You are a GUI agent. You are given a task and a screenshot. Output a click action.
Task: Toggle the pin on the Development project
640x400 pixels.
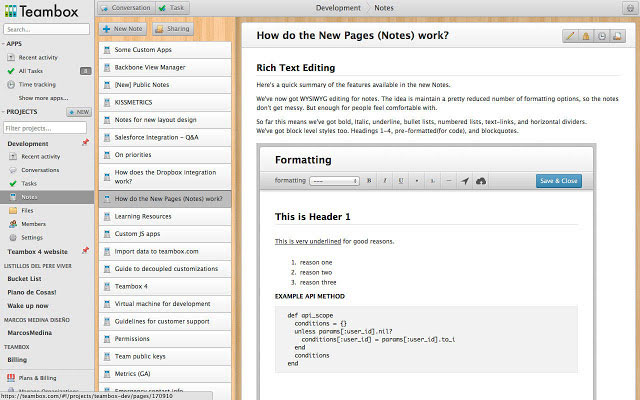coord(85,142)
